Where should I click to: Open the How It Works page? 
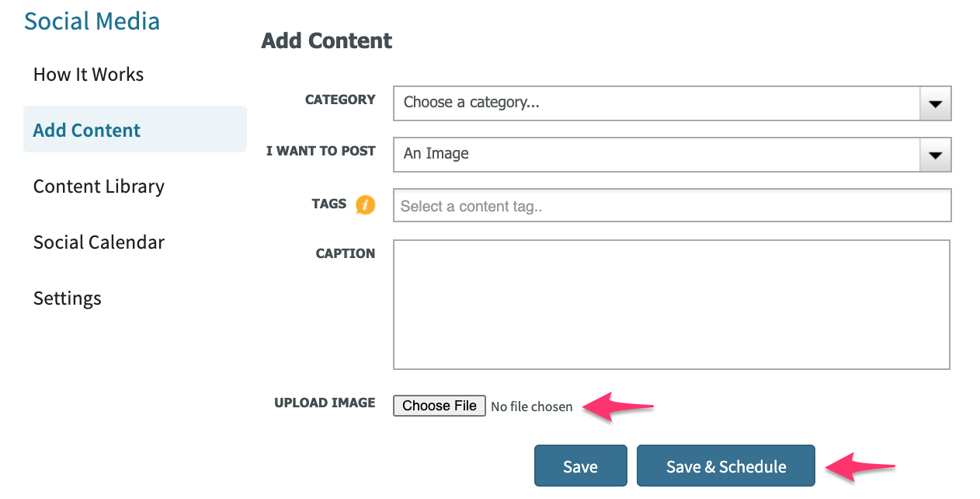pos(89,75)
